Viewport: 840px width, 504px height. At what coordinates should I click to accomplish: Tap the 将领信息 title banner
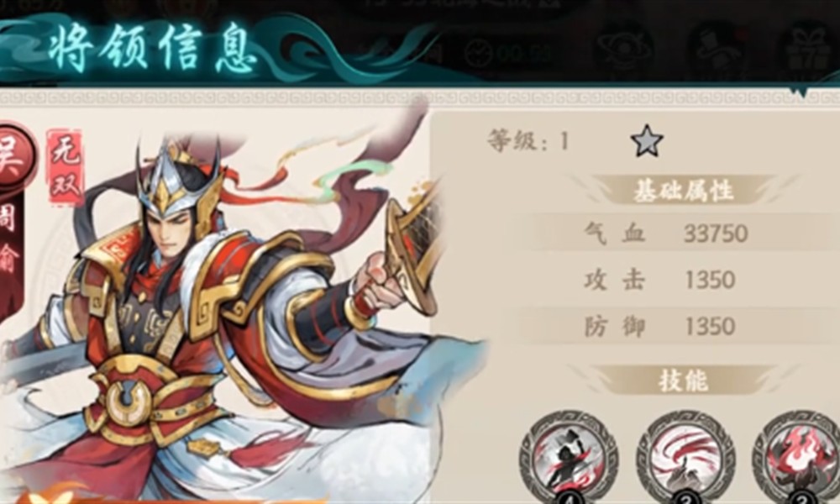pos(154,48)
